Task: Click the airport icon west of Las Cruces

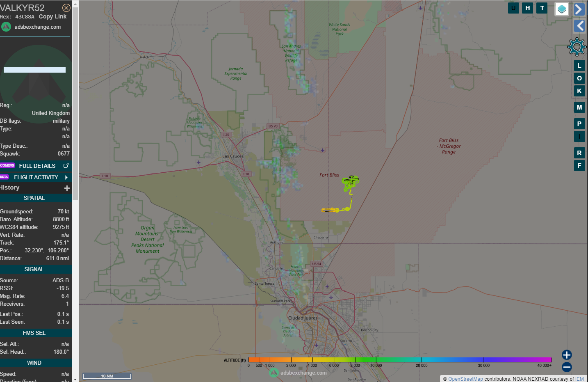Action: point(199,162)
